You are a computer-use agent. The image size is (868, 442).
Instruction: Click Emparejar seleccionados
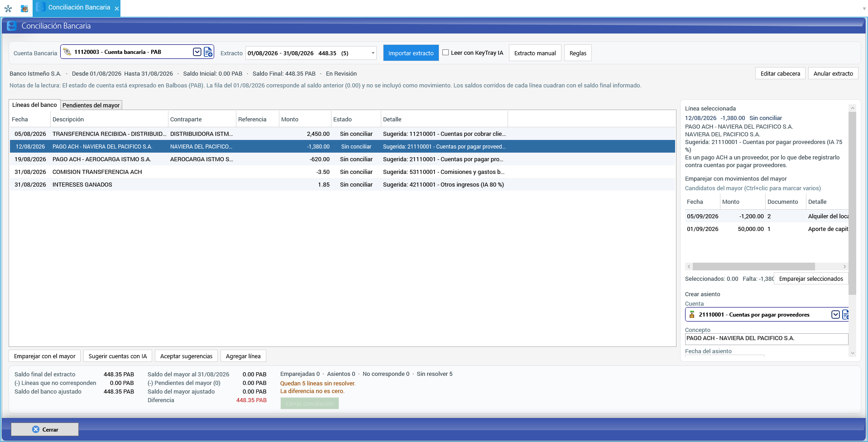[x=811, y=279]
